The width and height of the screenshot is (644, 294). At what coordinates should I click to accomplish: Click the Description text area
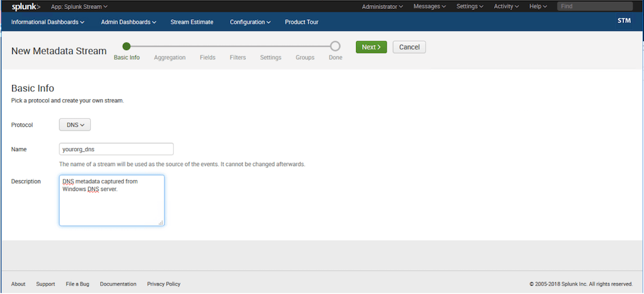[111, 201]
